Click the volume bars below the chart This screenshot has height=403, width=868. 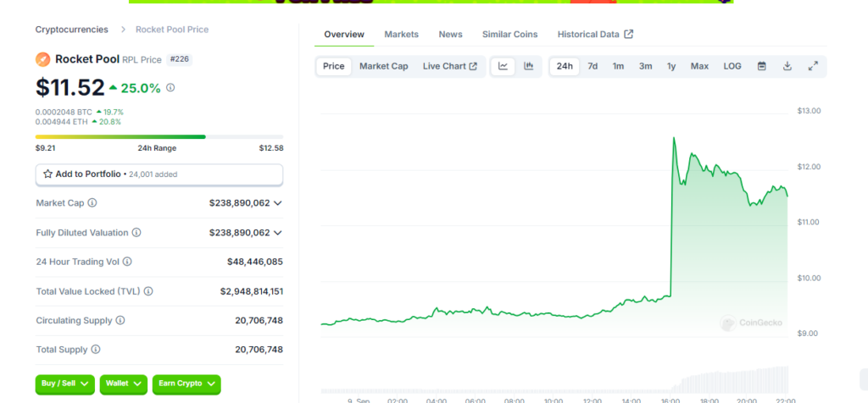coord(554,380)
